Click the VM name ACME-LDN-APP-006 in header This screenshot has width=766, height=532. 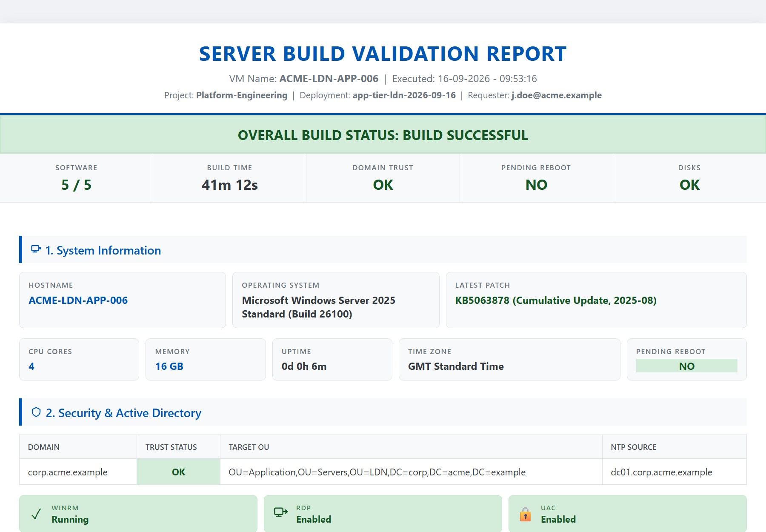329,79
